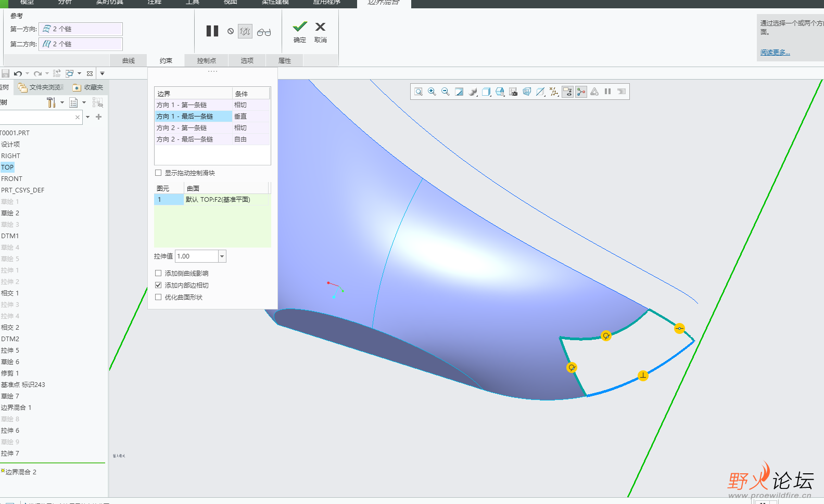This screenshot has height=504, width=824.
Task: Open the 曲线 tab
Action: point(129,60)
